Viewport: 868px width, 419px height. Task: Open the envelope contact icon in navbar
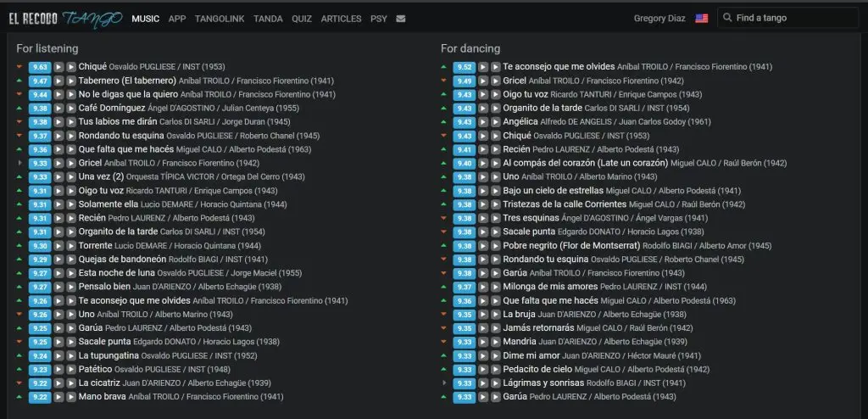[x=401, y=19]
